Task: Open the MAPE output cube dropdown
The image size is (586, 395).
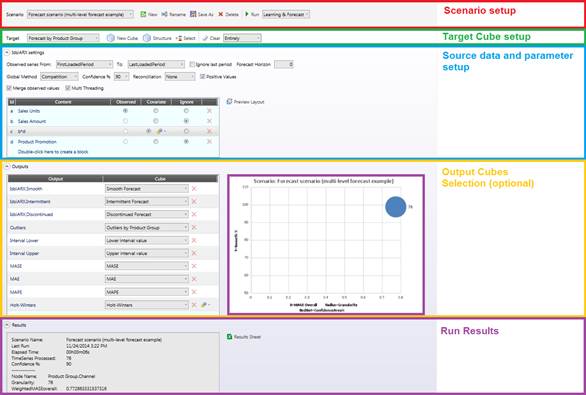Action: click(146, 292)
